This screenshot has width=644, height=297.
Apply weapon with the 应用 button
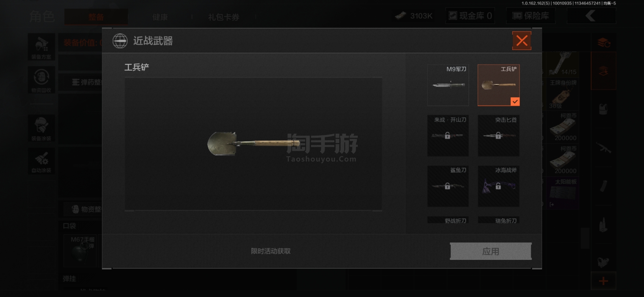[x=491, y=251]
